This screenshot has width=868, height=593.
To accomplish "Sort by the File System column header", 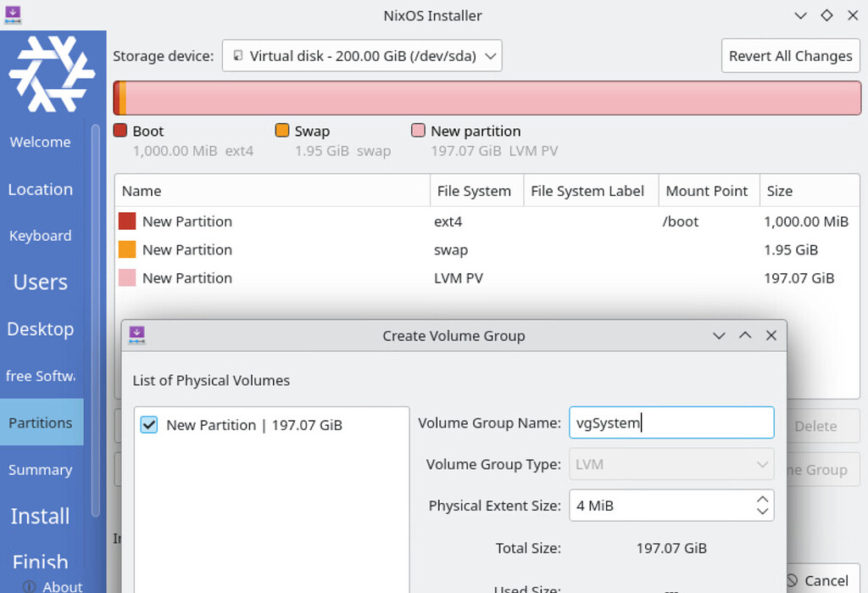I will pyautogui.click(x=476, y=191).
